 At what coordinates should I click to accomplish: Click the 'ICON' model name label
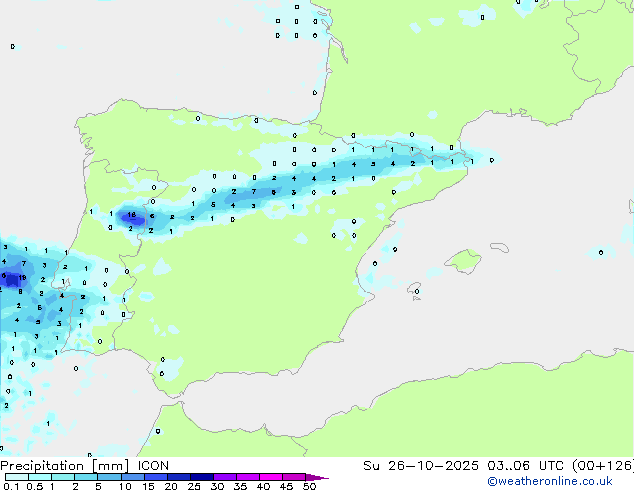(x=153, y=466)
